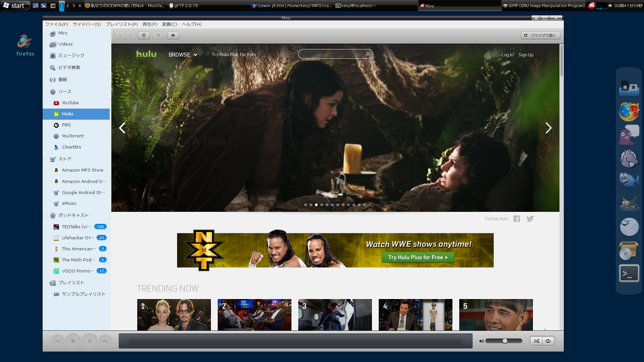
Task: Click the Twitter icon beside Follow Hulu
Action: point(530,219)
